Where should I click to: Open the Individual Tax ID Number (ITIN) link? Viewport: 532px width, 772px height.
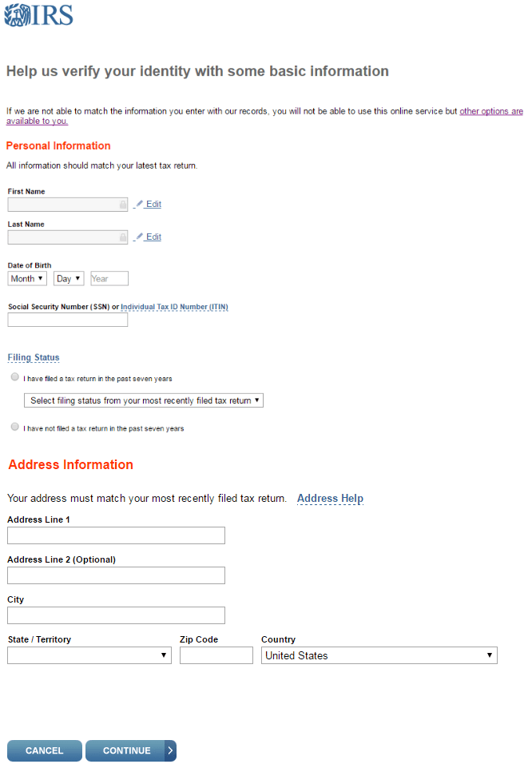tap(175, 307)
